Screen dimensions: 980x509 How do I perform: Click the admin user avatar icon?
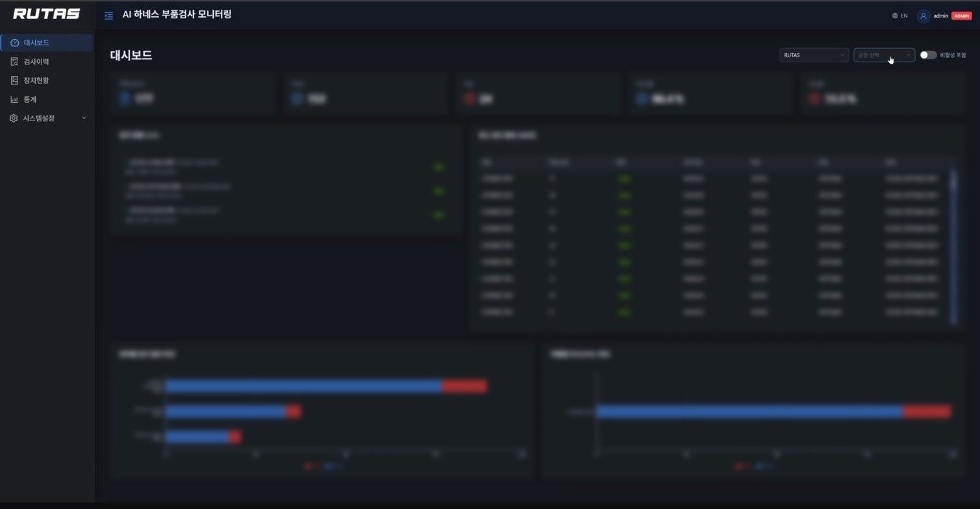pos(923,16)
